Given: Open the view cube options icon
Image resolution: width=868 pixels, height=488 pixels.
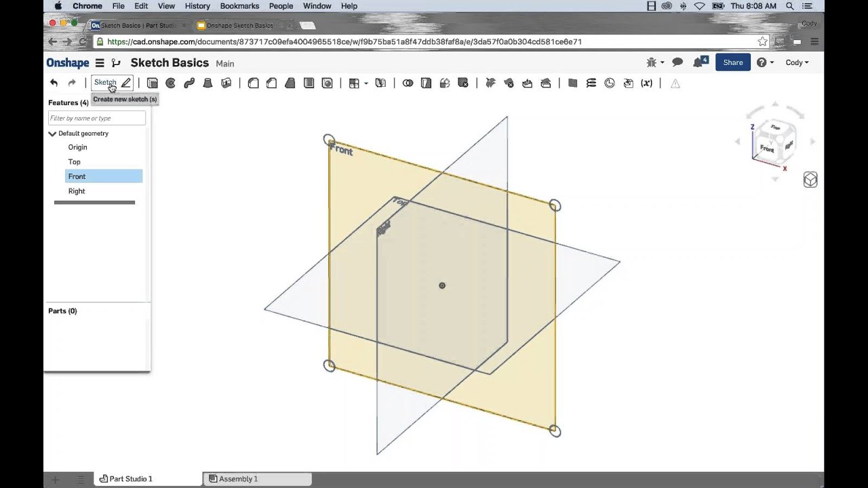Looking at the screenshot, I should click(x=810, y=180).
